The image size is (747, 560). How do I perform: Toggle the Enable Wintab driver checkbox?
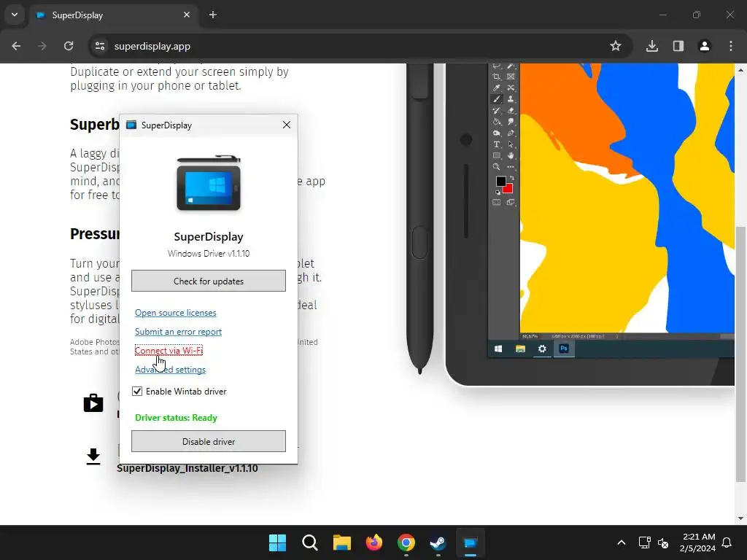pyautogui.click(x=137, y=392)
